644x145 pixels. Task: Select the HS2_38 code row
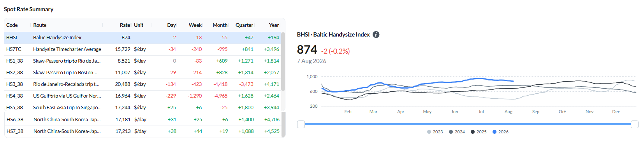coord(14,73)
